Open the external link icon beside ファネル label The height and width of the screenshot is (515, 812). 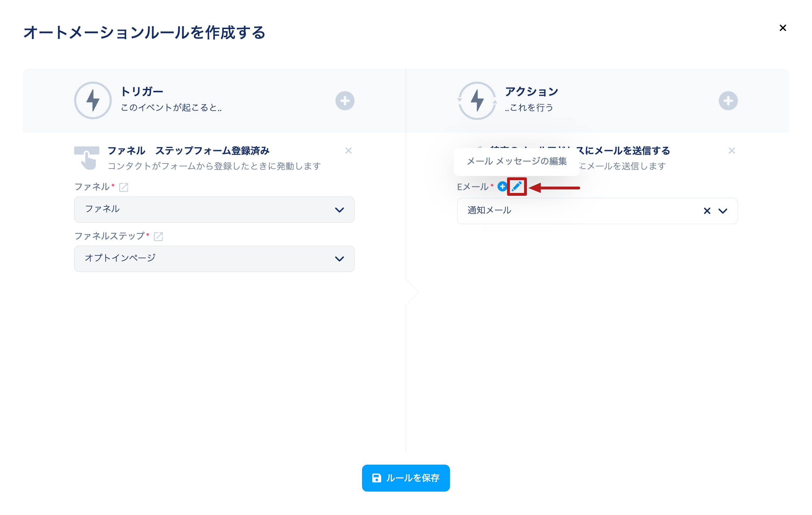pos(123,187)
